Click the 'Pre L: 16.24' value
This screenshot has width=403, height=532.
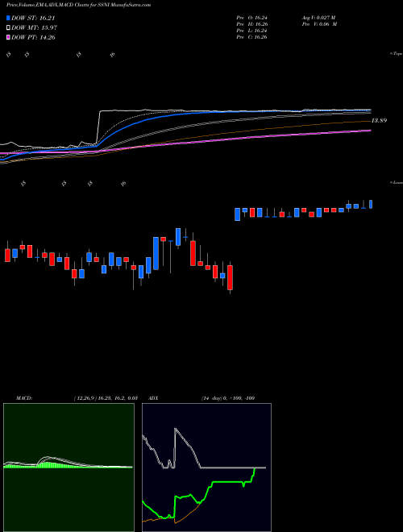coord(251,31)
